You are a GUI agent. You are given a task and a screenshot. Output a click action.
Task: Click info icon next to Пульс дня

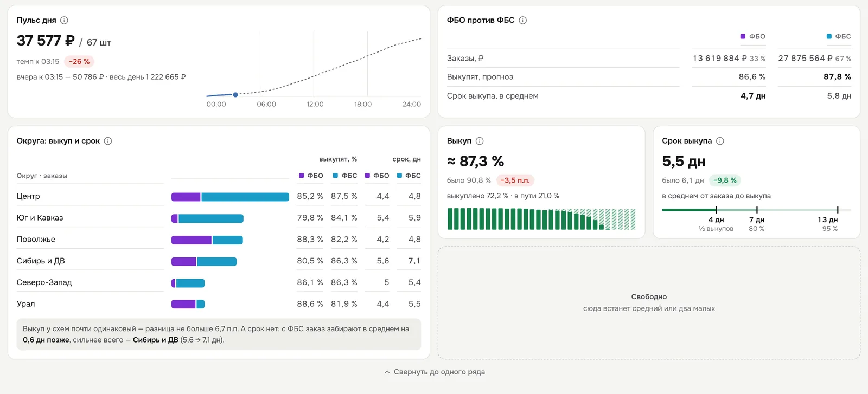[x=64, y=20]
